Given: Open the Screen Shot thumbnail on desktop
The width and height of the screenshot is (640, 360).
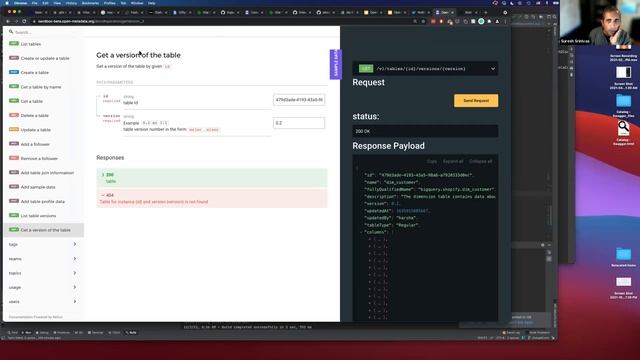Looking at the screenshot, I should pos(623,73).
